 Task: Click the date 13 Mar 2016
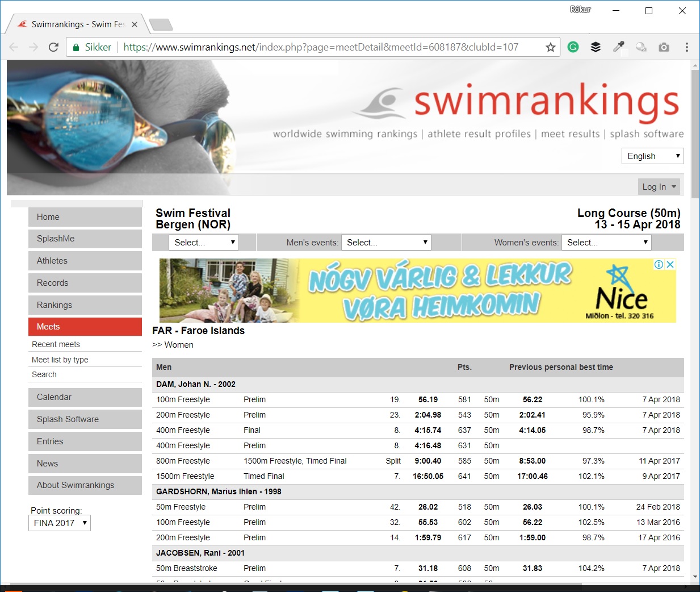pos(658,522)
